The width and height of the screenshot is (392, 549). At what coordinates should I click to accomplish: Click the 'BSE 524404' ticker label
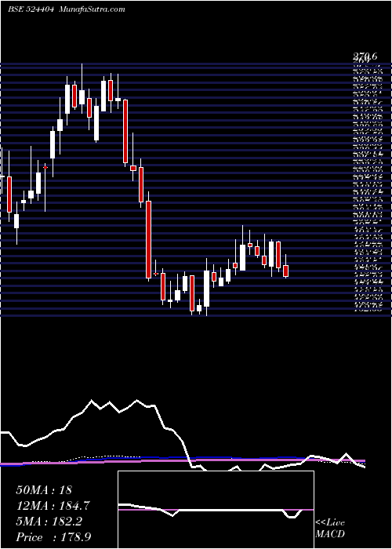tap(31, 9)
